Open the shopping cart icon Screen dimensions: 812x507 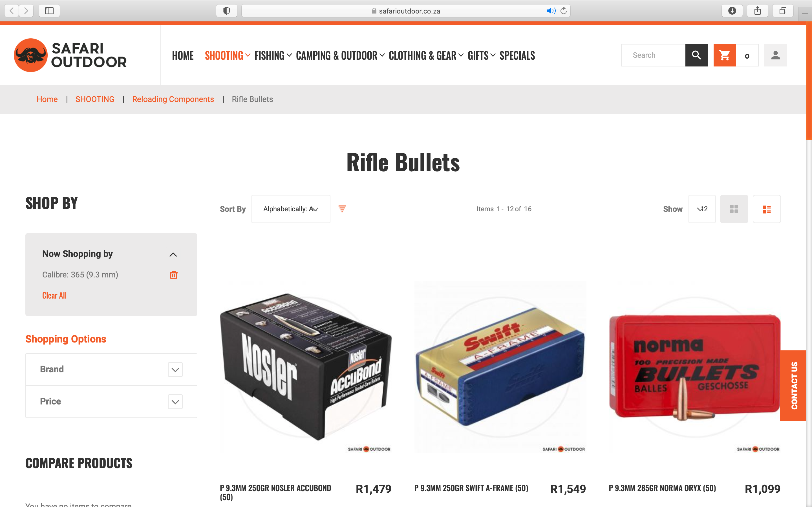(724, 55)
